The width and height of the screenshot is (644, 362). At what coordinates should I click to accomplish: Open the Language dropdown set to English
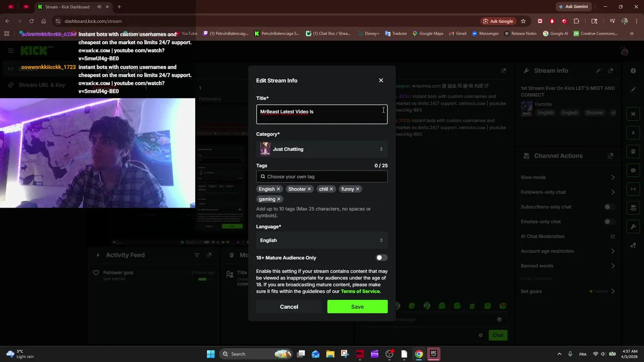(321, 240)
